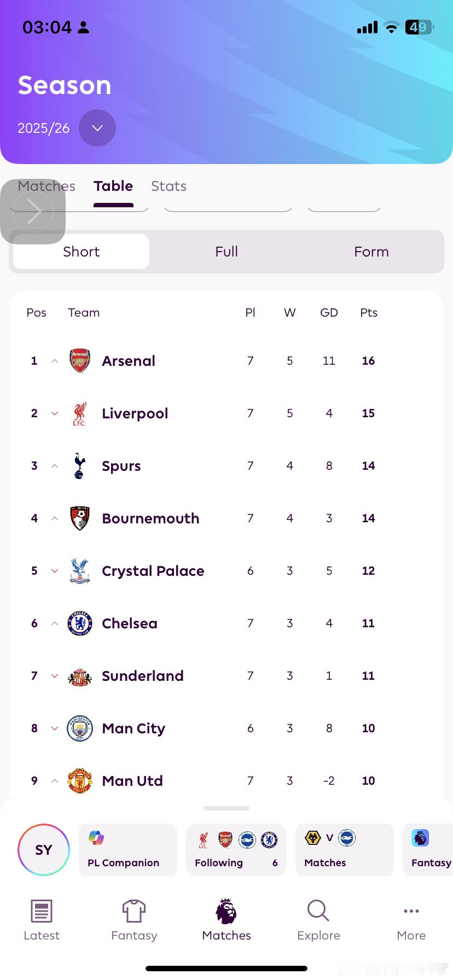Open the Wolves v Brighton Matches card
This screenshot has height=980, width=453.
click(344, 849)
